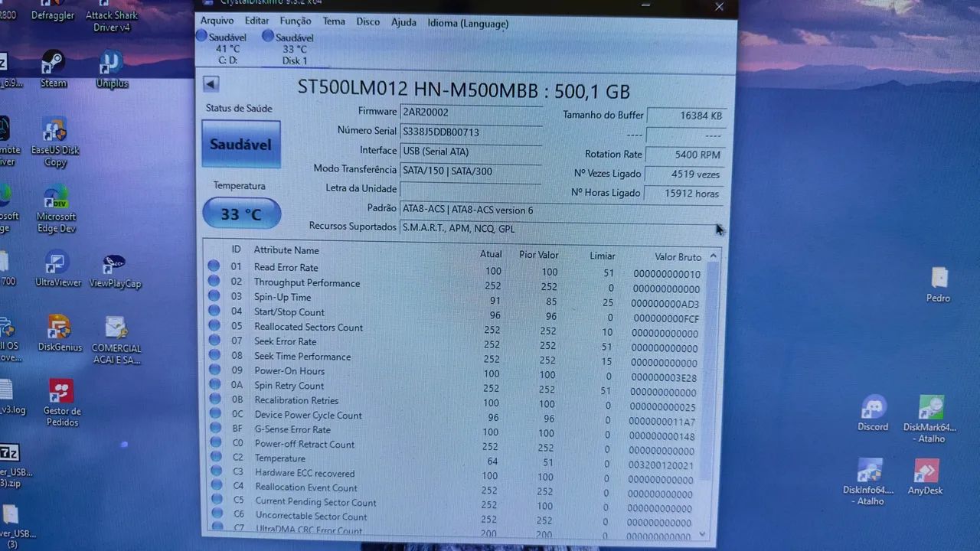The image size is (980, 551).
Task: Open the Steam desktop shortcut
Action: point(53,69)
